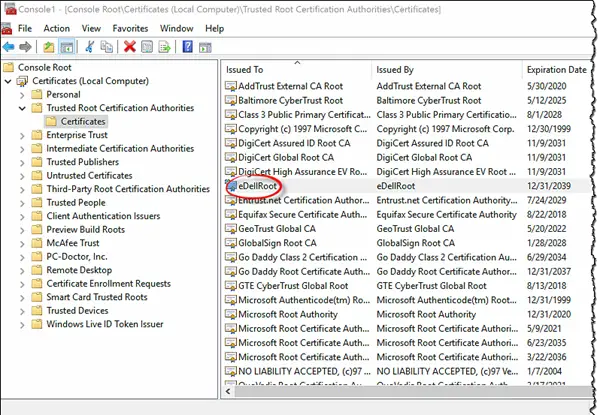Image resolution: width=600 pixels, height=415 pixels.
Task: Click the Up one level folder icon
Action: click(x=49, y=47)
